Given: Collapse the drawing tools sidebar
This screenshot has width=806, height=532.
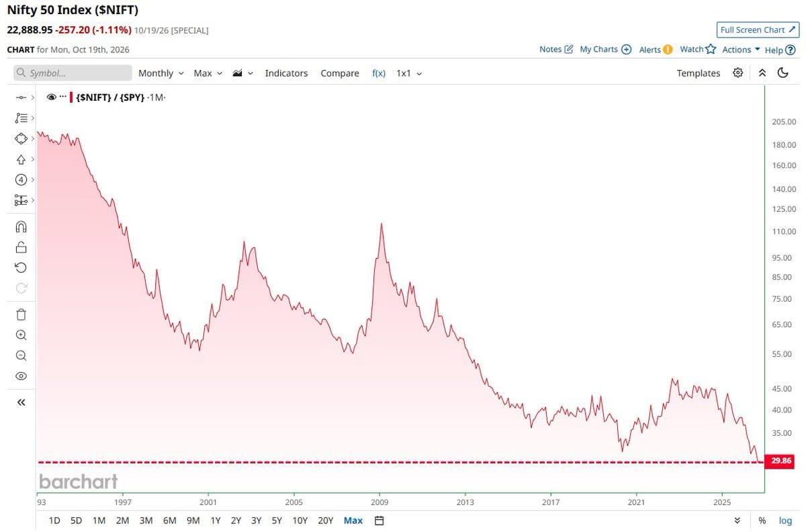Looking at the screenshot, I should [21, 402].
